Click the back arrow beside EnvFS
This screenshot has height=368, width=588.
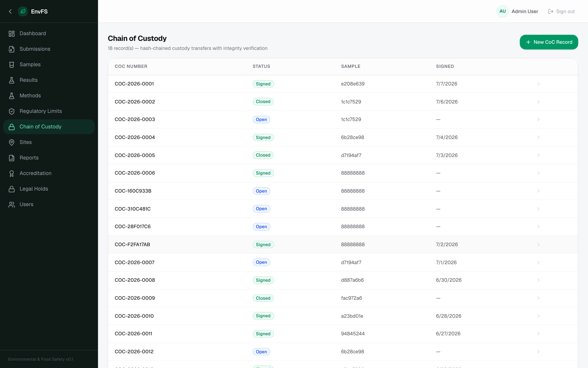coord(10,11)
